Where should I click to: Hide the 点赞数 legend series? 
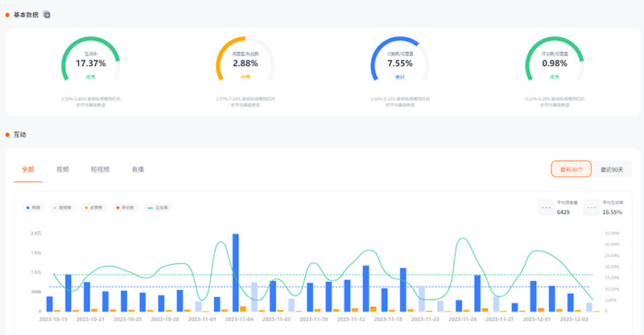93,207
